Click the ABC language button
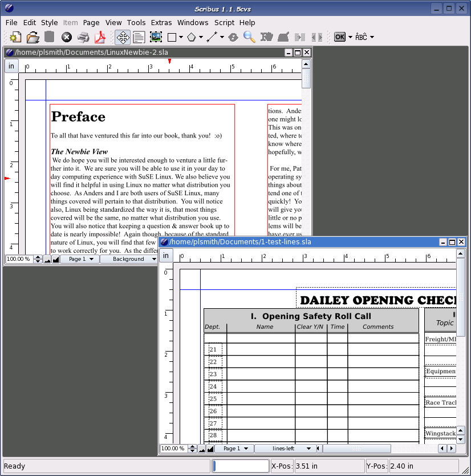The width and height of the screenshot is (471, 476). pos(362,37)
